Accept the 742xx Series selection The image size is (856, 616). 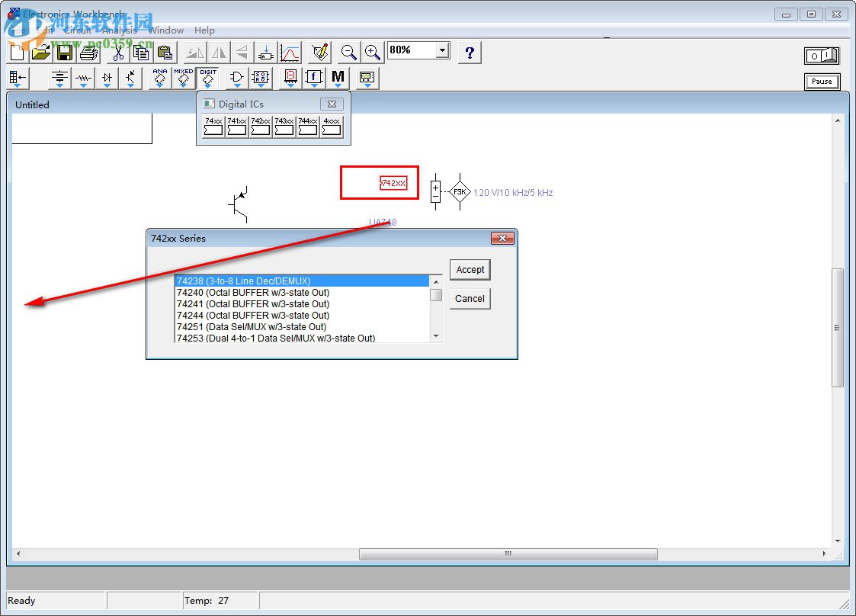click(x=470, y=269)
